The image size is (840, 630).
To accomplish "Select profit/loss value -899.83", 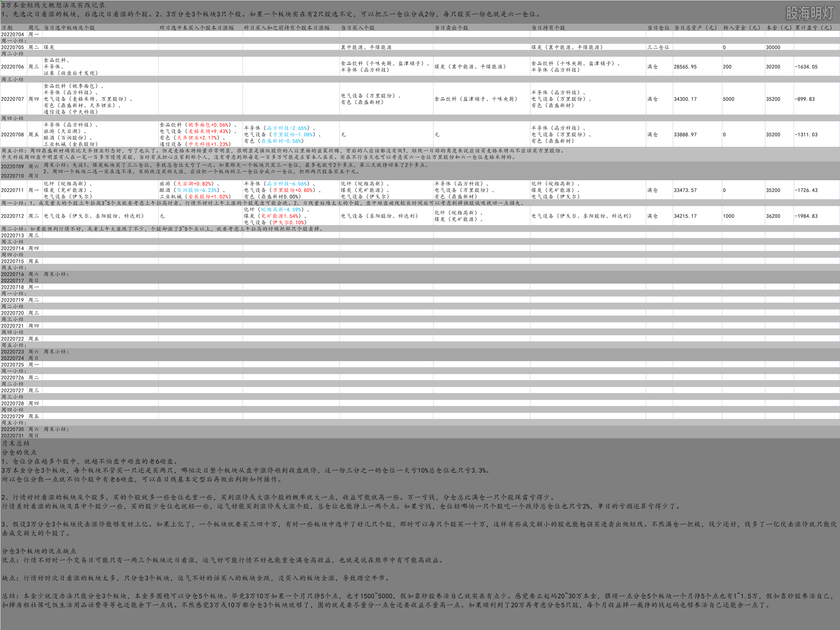I will point(805,99).
